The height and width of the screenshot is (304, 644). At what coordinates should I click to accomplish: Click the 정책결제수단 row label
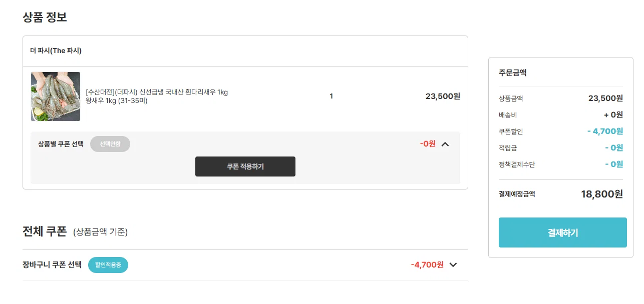(x=517, y=164)
